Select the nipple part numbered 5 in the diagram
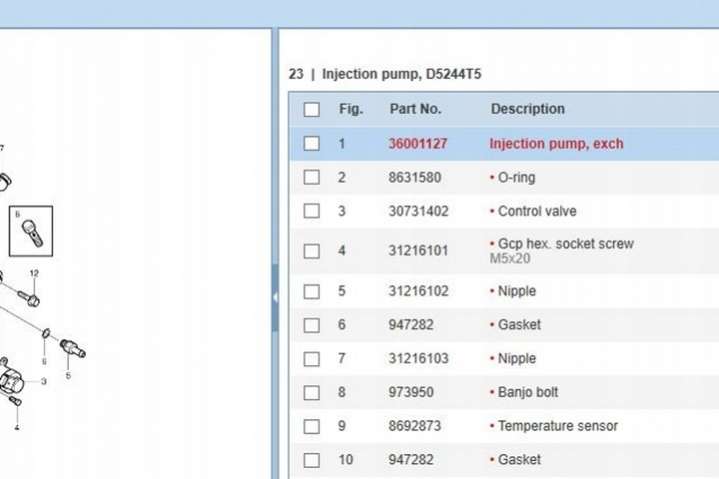Screen dimensions: 719x479 click(73, 348)
